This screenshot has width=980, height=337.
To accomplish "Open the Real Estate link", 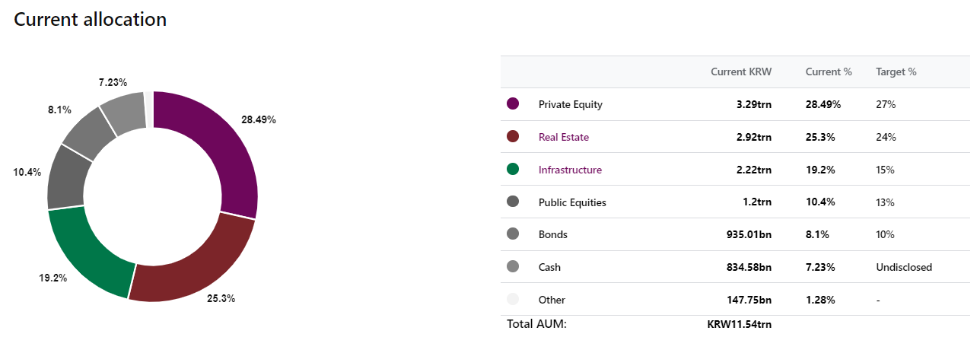I will pyautogui.click(x=563, y=137).
